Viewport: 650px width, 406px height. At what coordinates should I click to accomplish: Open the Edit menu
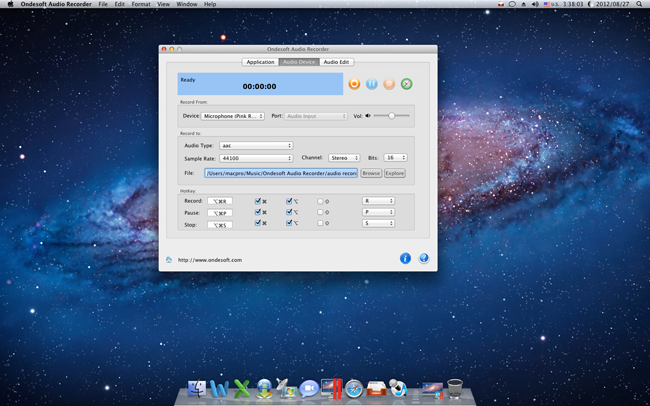click(119, 4)
